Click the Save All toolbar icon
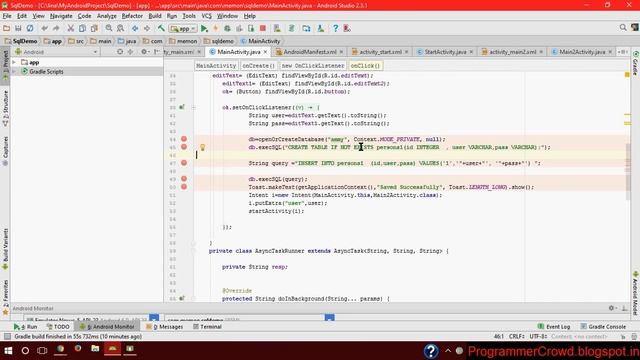 (x=18, y=28)
